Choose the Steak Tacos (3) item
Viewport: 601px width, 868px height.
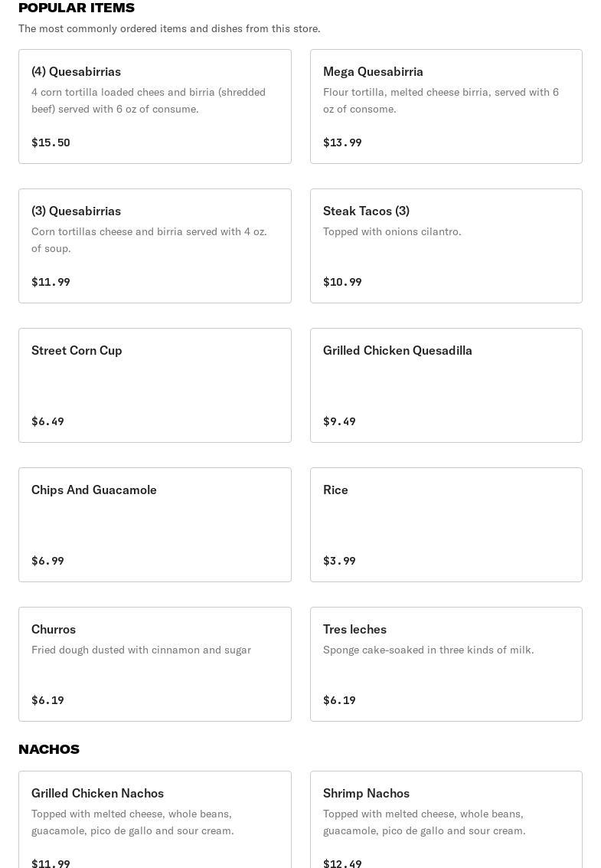pyautogui.click(x=446, y=245)
